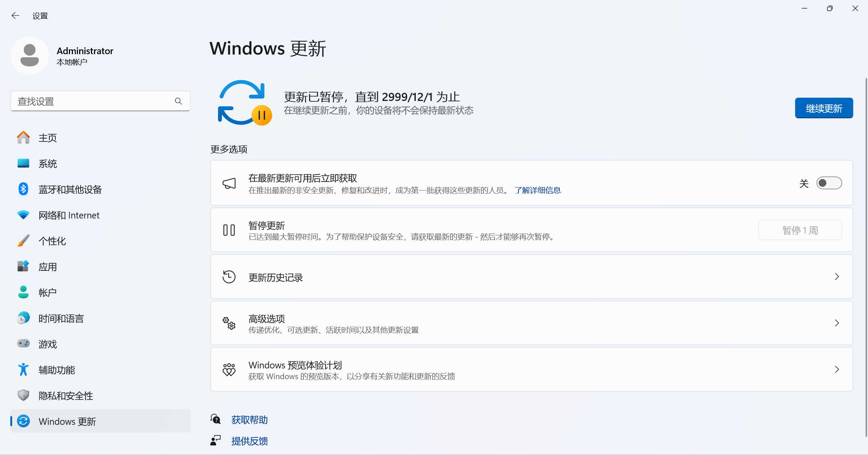This screenshot has width=868, height=455.
Task: Select 应用 in the sidebar
Action: coord(101,267)
